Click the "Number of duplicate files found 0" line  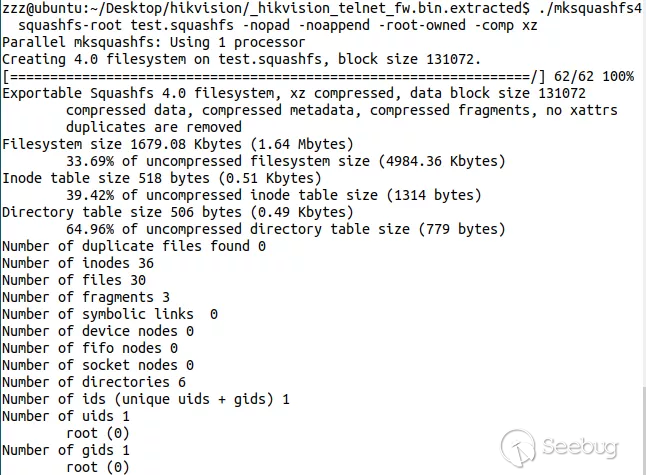point(133,246)
